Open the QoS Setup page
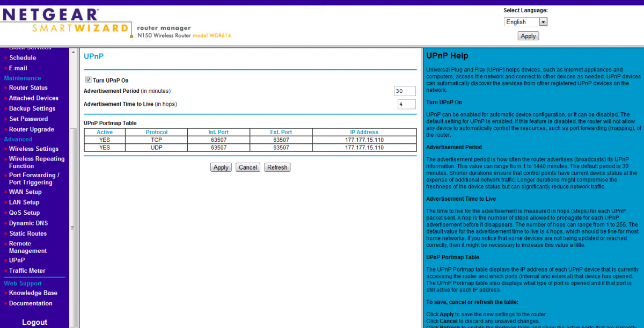Viewport: 644px width, 328px height. [24, 213]
